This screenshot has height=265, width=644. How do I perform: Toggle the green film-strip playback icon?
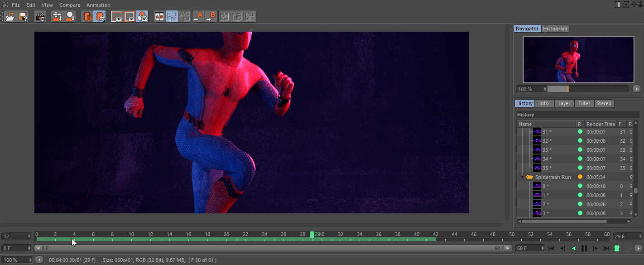[617, 248]
